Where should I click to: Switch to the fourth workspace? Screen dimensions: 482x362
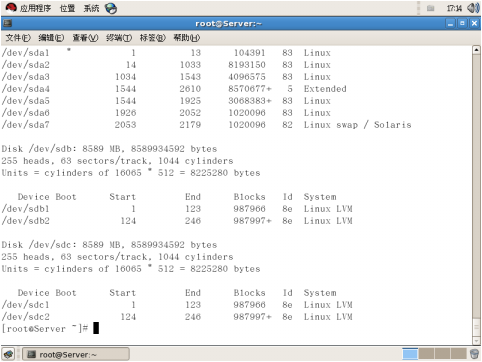(458, 354)
